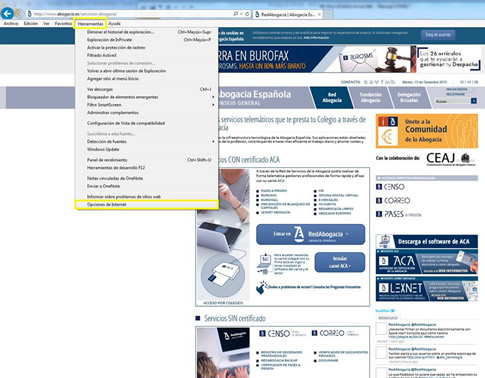
Task: Click the Únete a la Comunidad banner
Action: point(427,131)
